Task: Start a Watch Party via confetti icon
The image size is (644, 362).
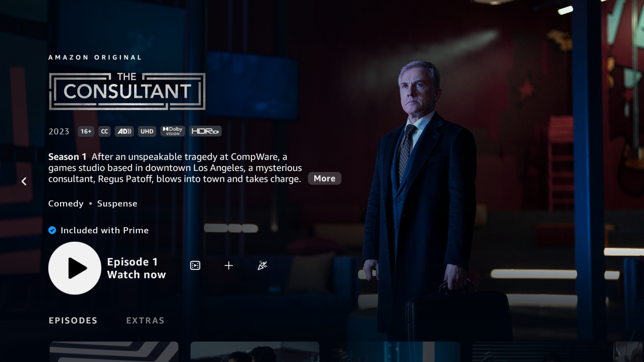Action: [262, 265]
